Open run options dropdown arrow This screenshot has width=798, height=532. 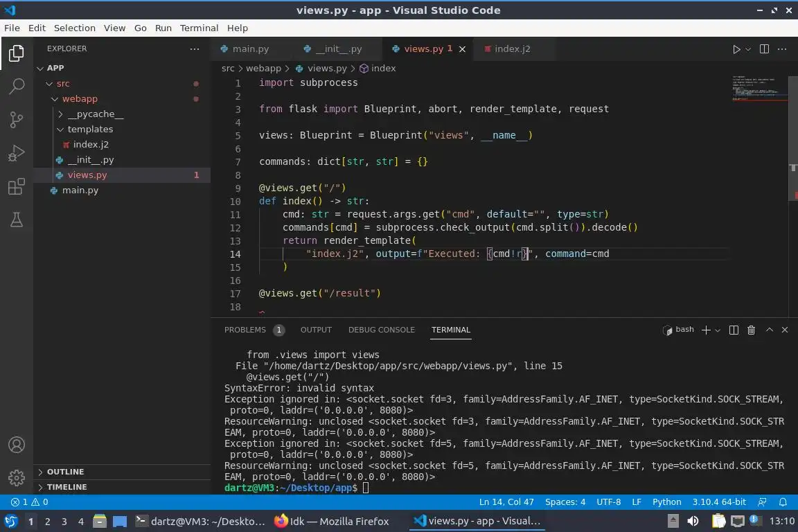(x=748, y=49)
